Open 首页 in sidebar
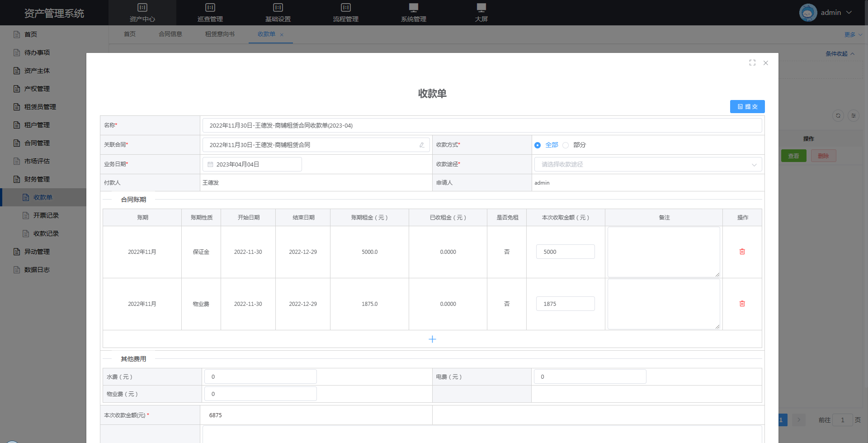The height and width of the screenshot is (443, 868). coord(31,34)
